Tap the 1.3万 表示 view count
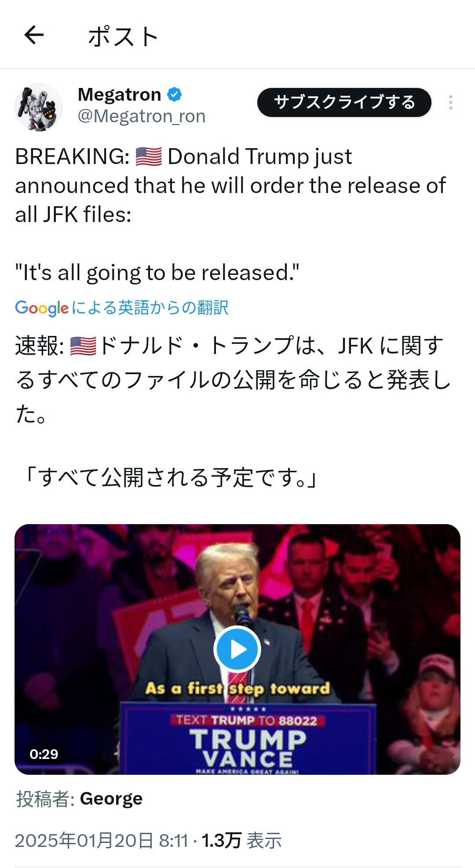This screenshot has width=475, height=868. (x=241, y=840)
